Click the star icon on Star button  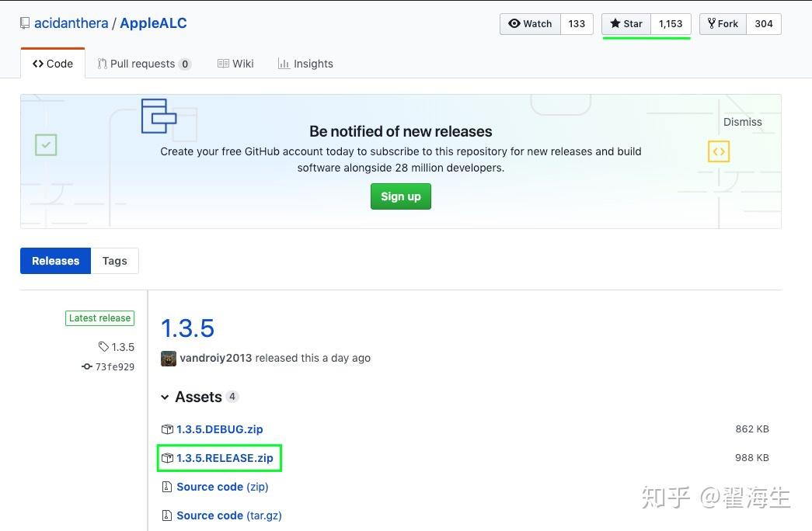click(x=615, y=23)
